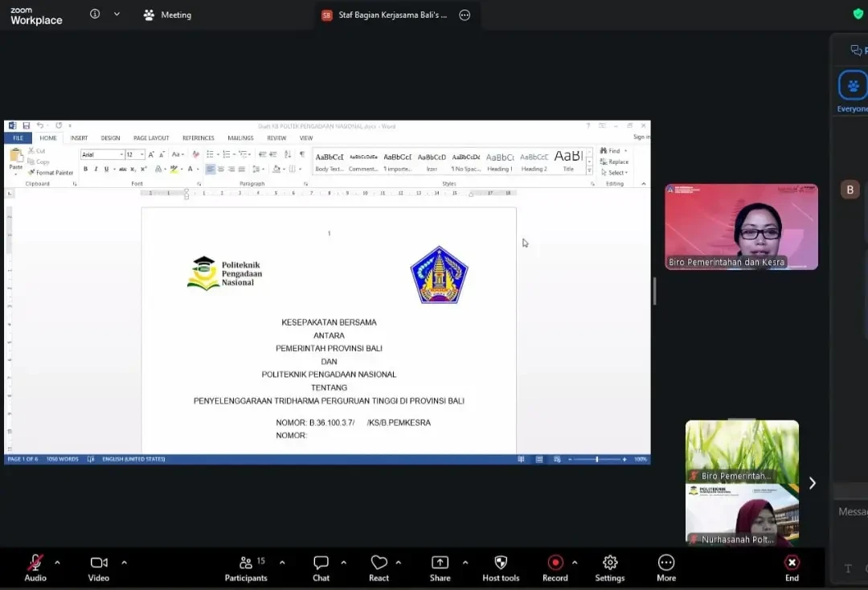Toggle Show paragraph marks pilcrow icon

(301, 154)
